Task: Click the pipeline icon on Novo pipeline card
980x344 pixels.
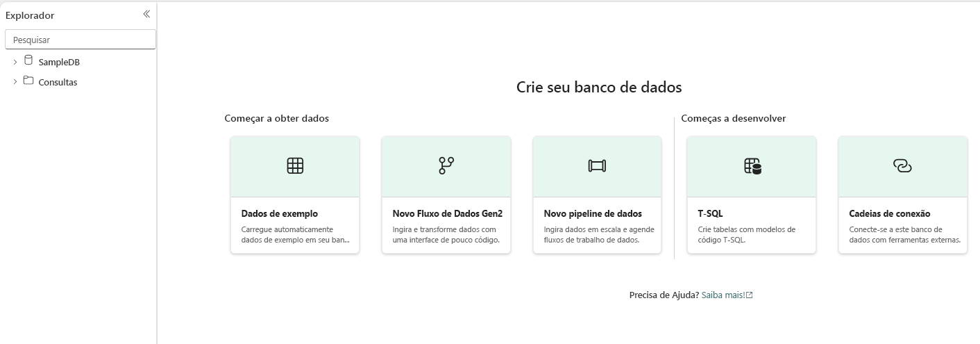Action: tap(597, 165)
